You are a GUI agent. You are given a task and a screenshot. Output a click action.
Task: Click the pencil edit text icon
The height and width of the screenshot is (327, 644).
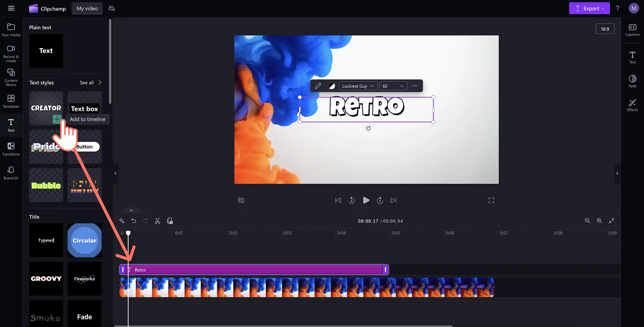point(318,86)
